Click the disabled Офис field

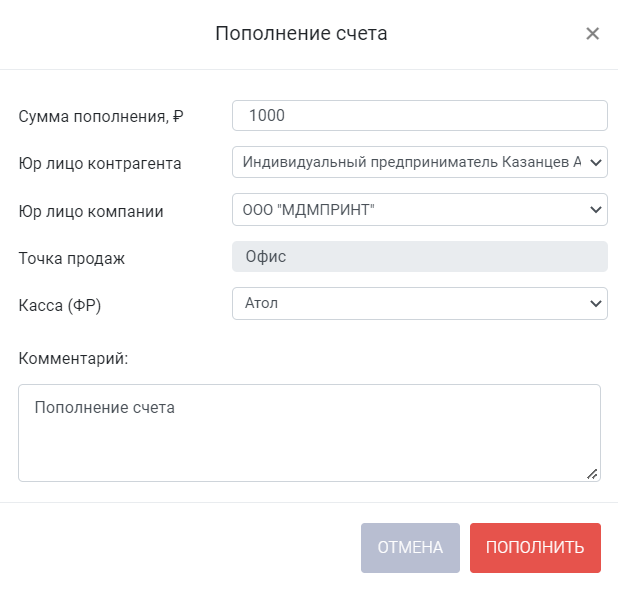420,256
